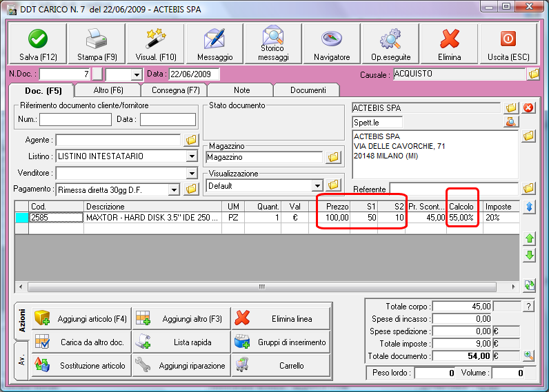This screenshot has height=392, width=549.
Task: Click the Carrello button
Action: (x=281, y=365)
